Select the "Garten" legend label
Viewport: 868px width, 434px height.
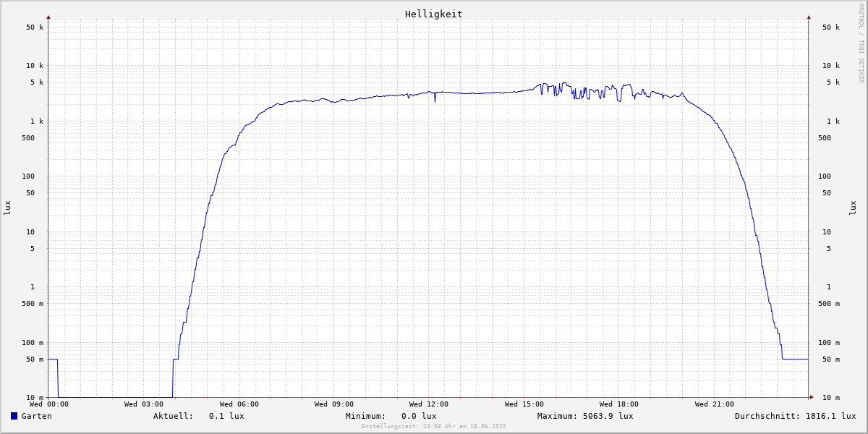(36, 416)
